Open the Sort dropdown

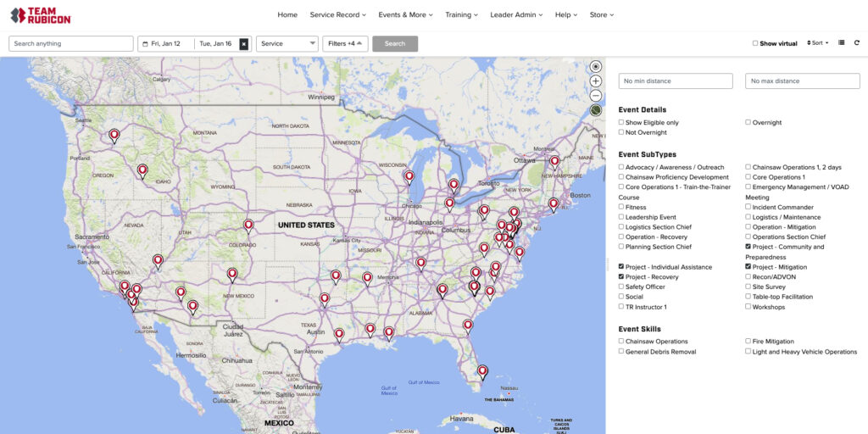pyautogui.click(x=816, y=43)
